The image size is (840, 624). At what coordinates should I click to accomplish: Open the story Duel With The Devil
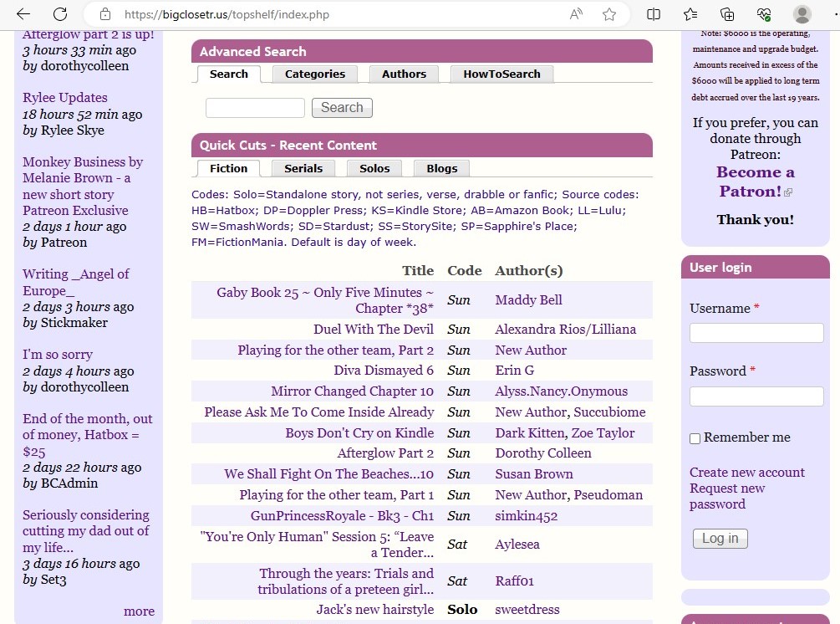373,329
